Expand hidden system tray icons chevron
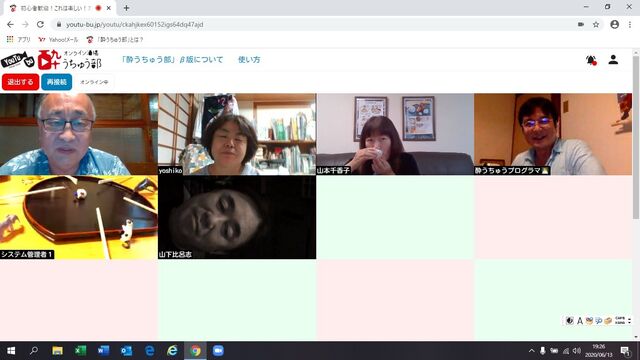Screen dimensions: 640x360 [x=531, y=351]
